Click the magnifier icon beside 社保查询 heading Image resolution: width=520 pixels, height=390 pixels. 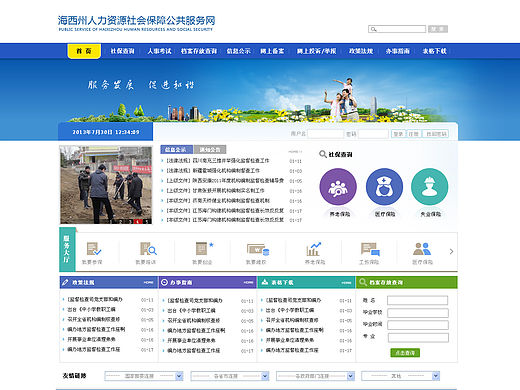click(x=322, y=154)
